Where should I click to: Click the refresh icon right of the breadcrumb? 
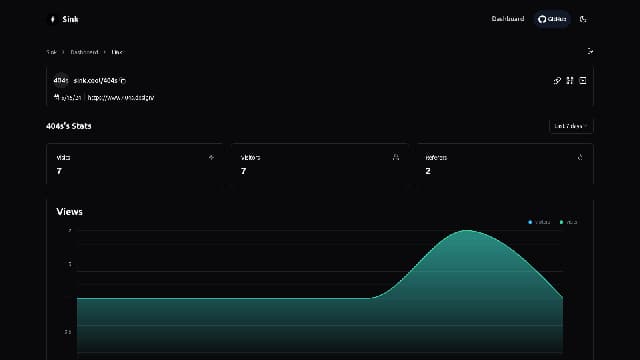(x=590, y=51)
